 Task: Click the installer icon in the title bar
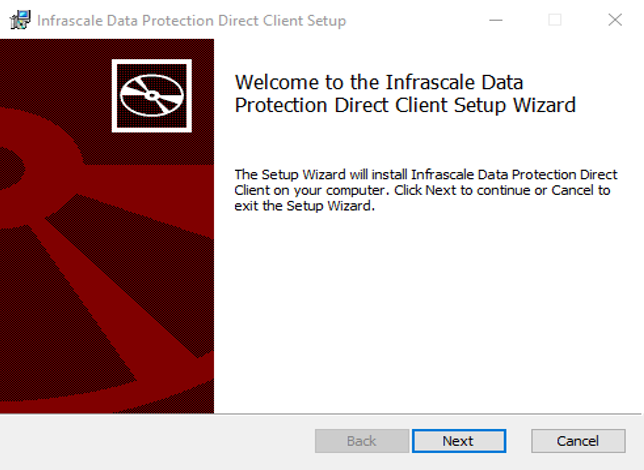click(x=19, y=20)
